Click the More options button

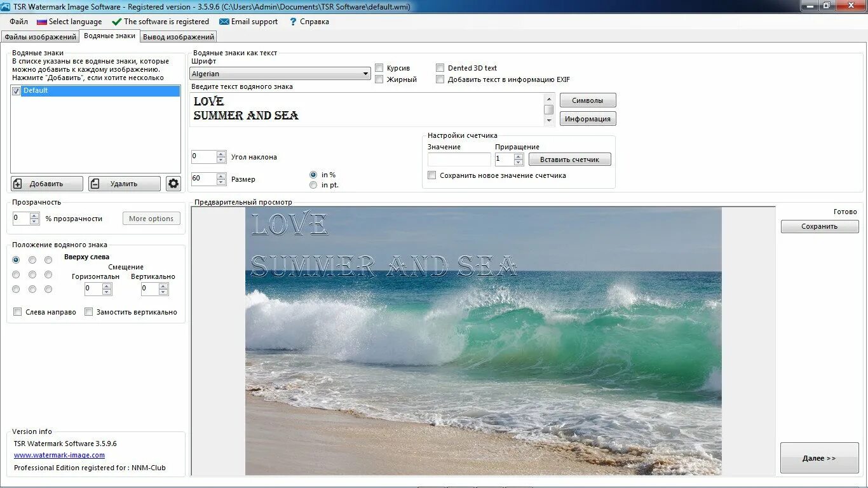tap(151, 219)
